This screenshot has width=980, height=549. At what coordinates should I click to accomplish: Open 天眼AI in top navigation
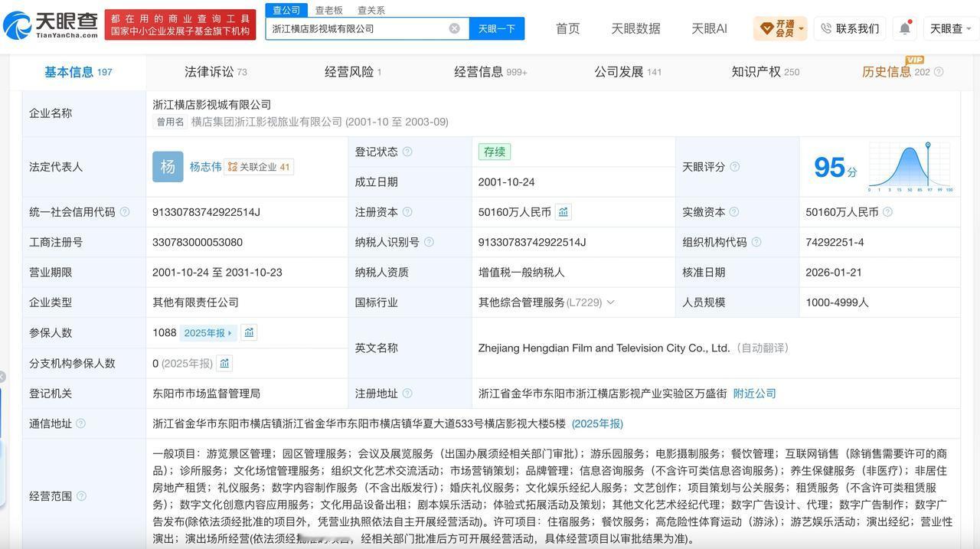click(x=709, y=28)
